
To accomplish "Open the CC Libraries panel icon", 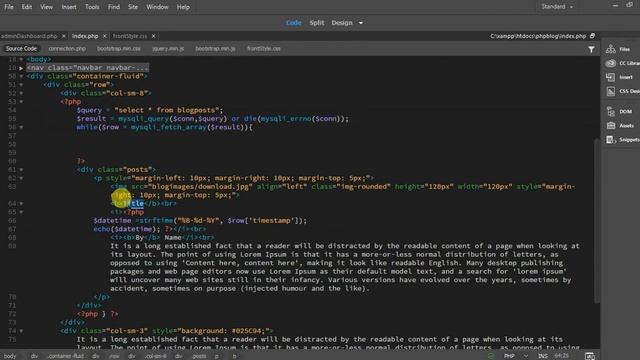I will (611, 63).
